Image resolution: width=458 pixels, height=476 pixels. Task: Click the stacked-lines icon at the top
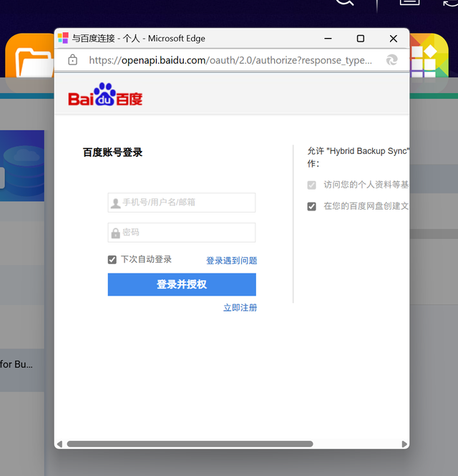click(410, 2)
